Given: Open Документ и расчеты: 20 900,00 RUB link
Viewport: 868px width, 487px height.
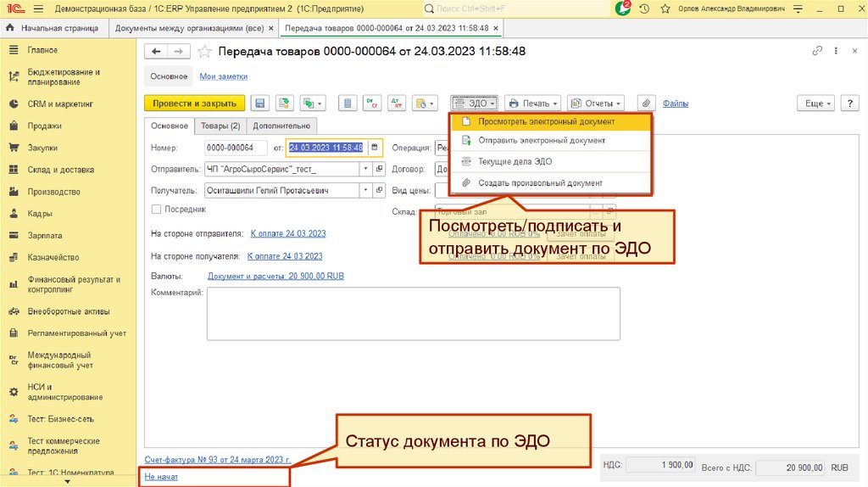Looking at the screenshot, I should 275,276.
